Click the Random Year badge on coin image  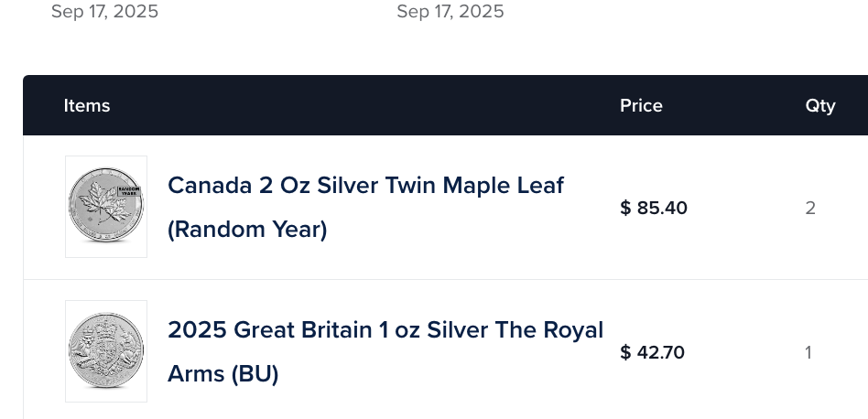[129, 191]
